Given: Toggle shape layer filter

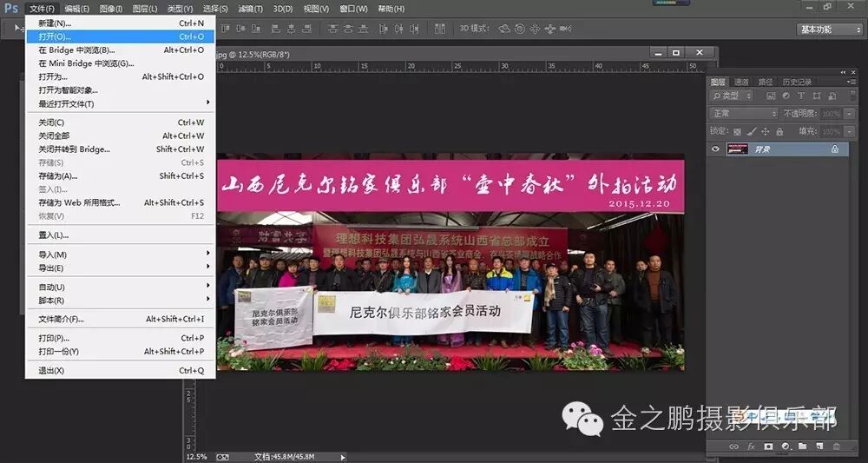Looking at the screenshot, I should click(x=817, y=96).
